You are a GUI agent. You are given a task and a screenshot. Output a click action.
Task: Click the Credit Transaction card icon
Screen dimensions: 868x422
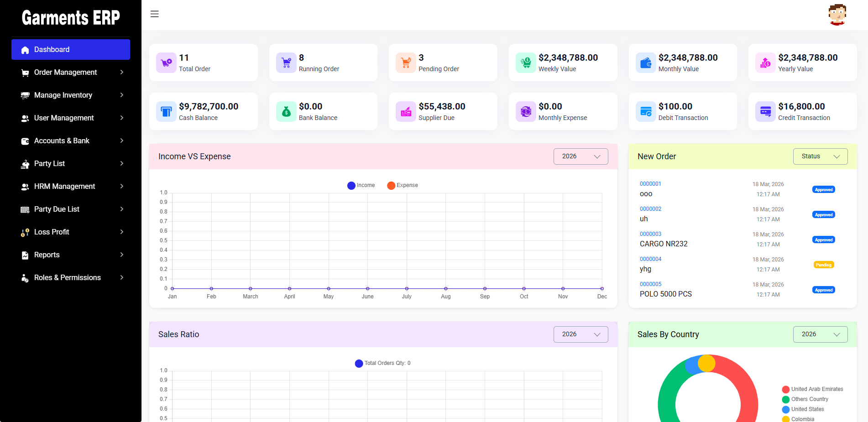tap(765, 111)
